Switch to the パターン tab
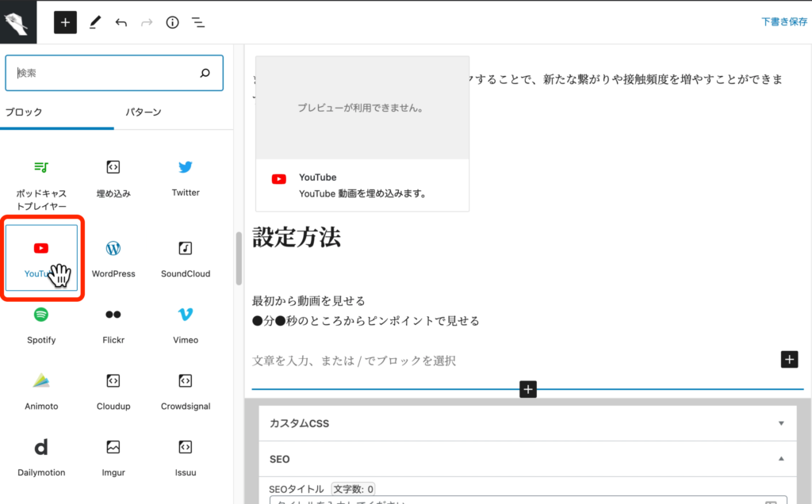The height and width of the screenshot is (504, 812). pos(144,112)
